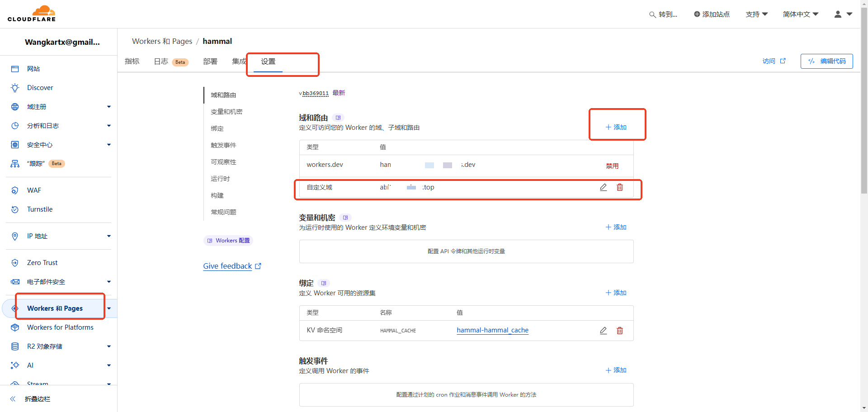Click the Turnstile icon in sidebar

pyautogui.click(x=15, y=209)
